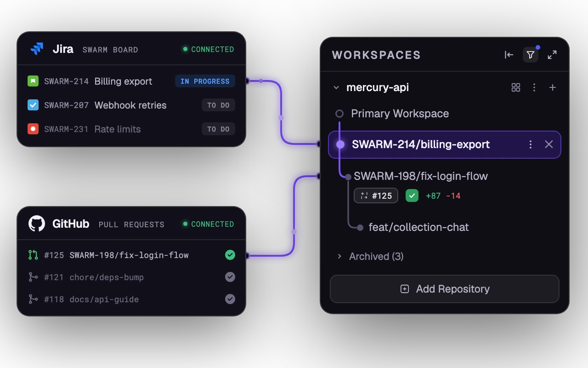
Task: Open Jira issue Rate limits
Action: pos(118,129)
